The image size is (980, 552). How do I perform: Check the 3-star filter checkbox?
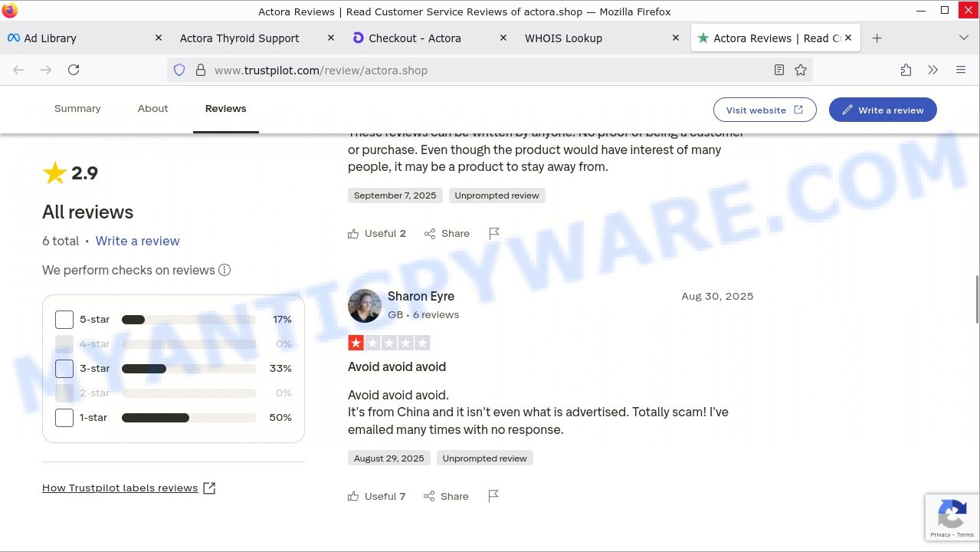point(64,369)
